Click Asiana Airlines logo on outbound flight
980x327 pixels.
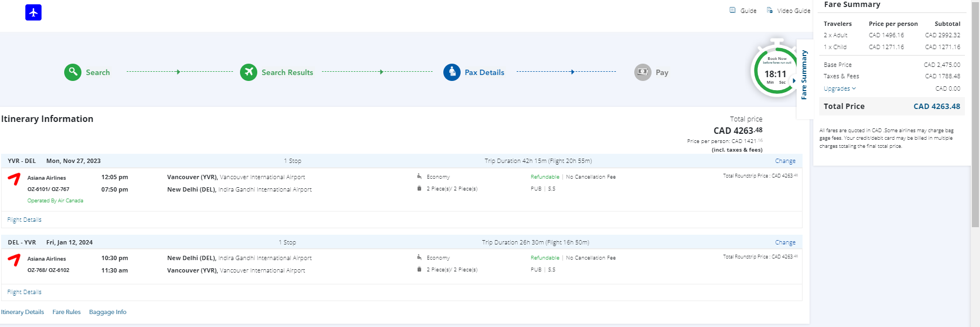(14, 179)
